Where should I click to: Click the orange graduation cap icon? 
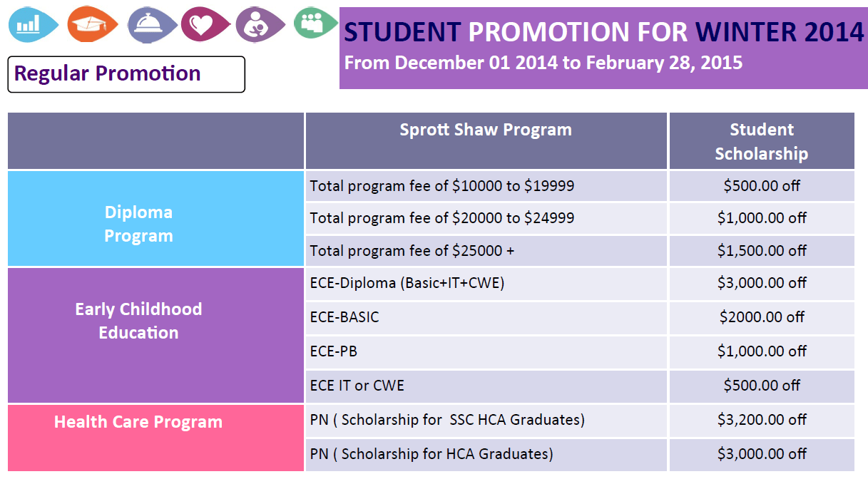tap(93, 24)
